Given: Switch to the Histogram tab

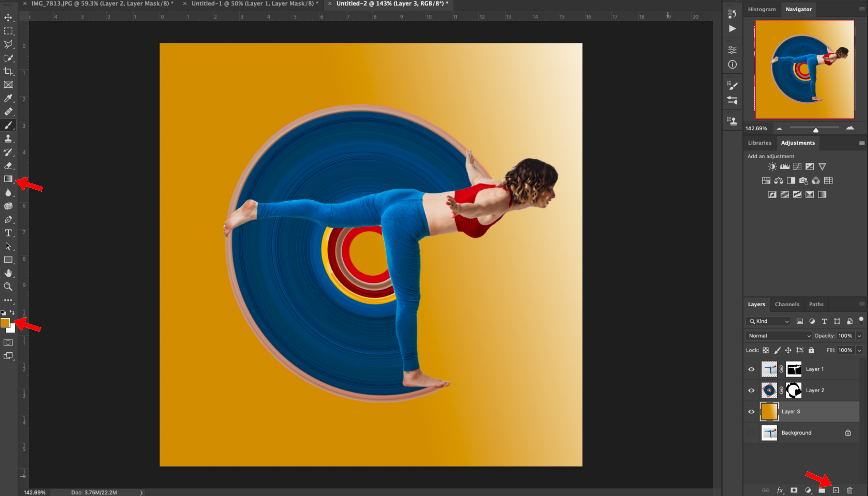Looking at the screenshot, I should (x=762, y=9).
